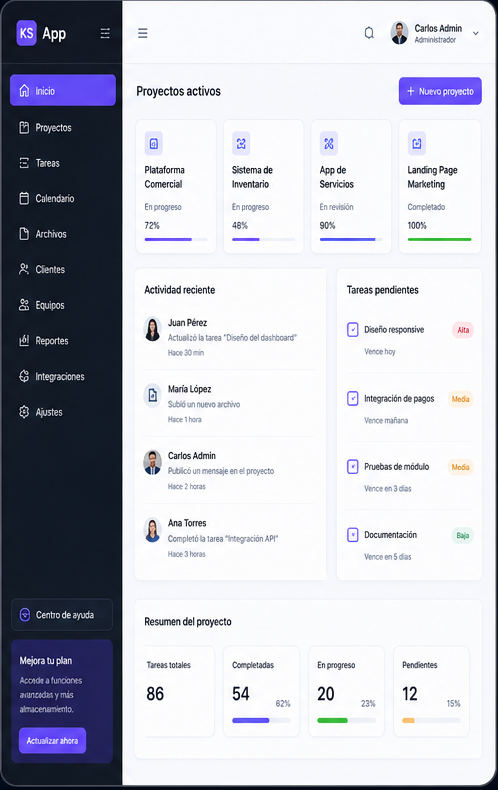498x790 pixels.
Task: Click the Completadas 62% progress bar
Action: 261,720
